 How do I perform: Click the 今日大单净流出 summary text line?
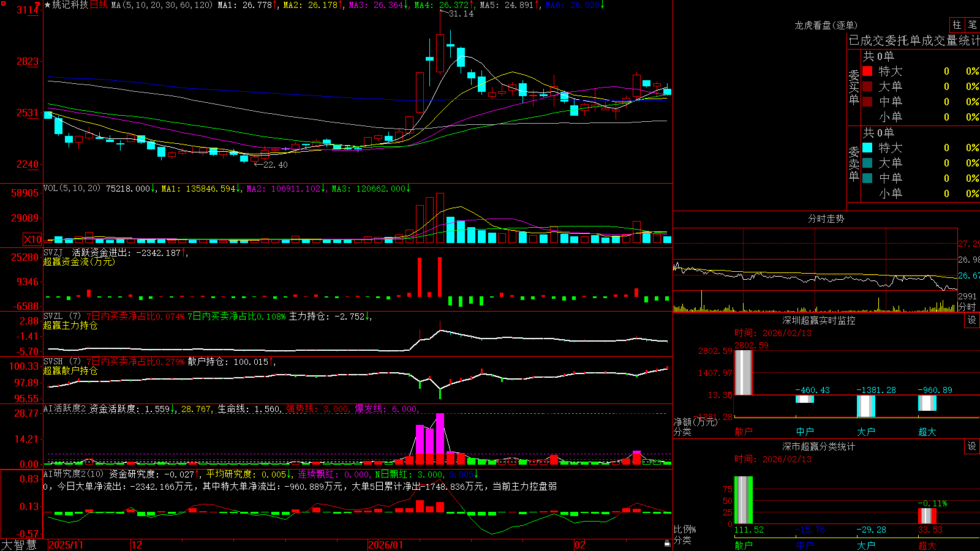coord(300,486)
